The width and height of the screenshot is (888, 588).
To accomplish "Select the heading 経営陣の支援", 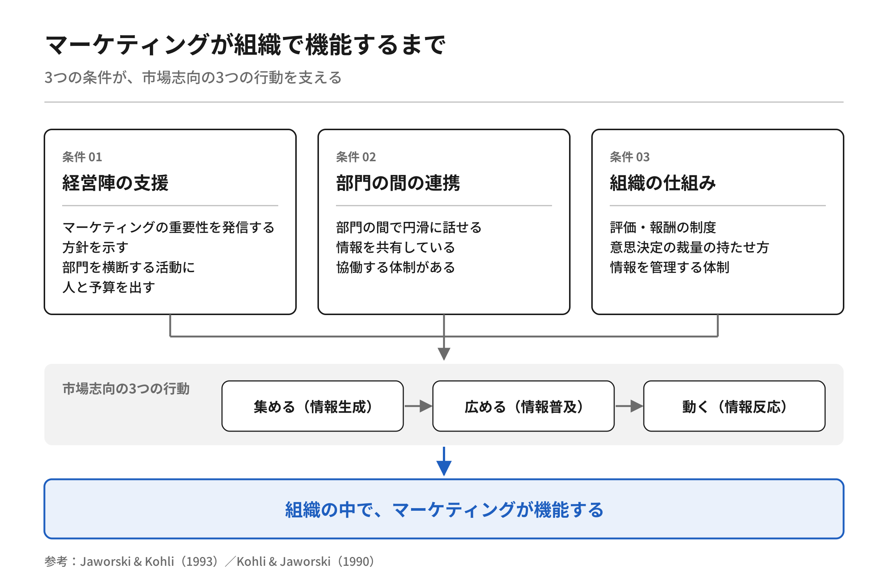I will pos(115,183).
